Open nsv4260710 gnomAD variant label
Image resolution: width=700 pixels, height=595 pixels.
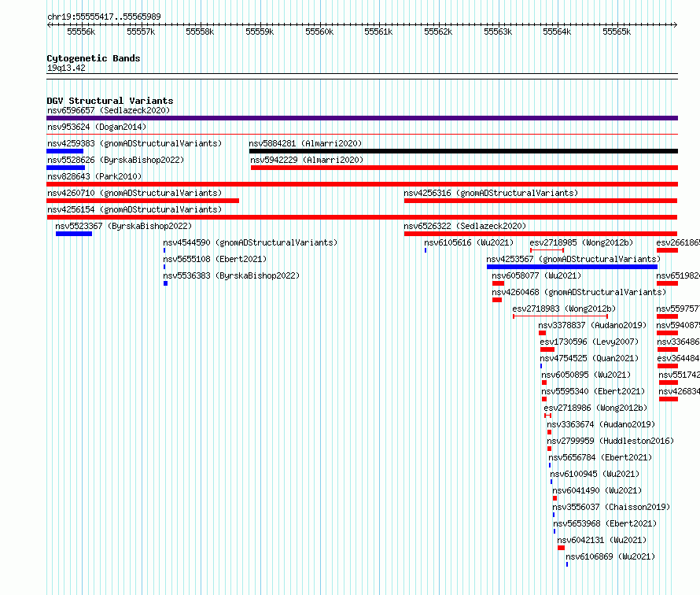coord(134,193)
